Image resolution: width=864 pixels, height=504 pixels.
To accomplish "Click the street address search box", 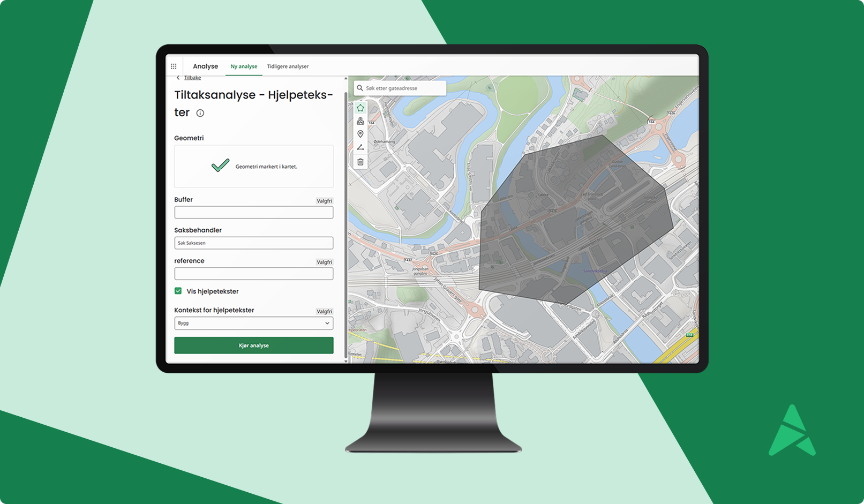I will click(404, 88).
